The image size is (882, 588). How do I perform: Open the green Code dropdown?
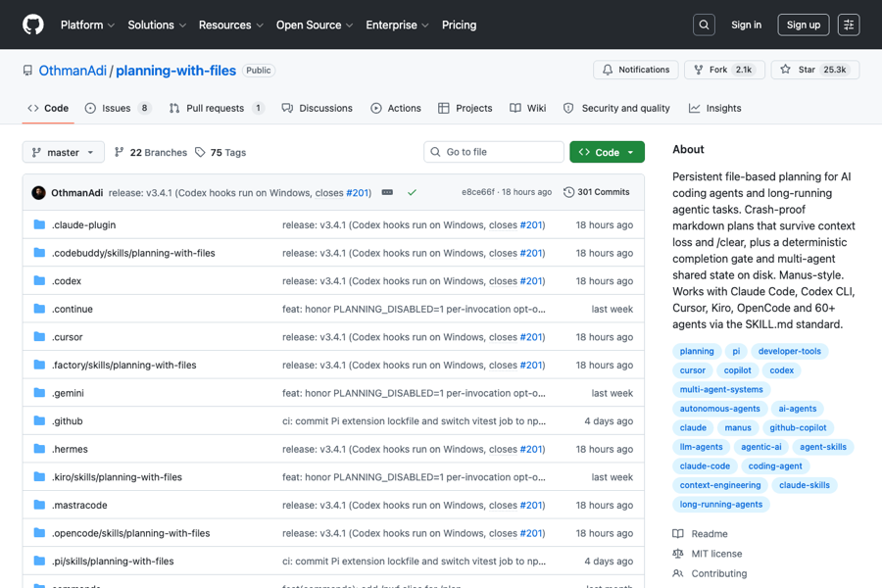607,152
